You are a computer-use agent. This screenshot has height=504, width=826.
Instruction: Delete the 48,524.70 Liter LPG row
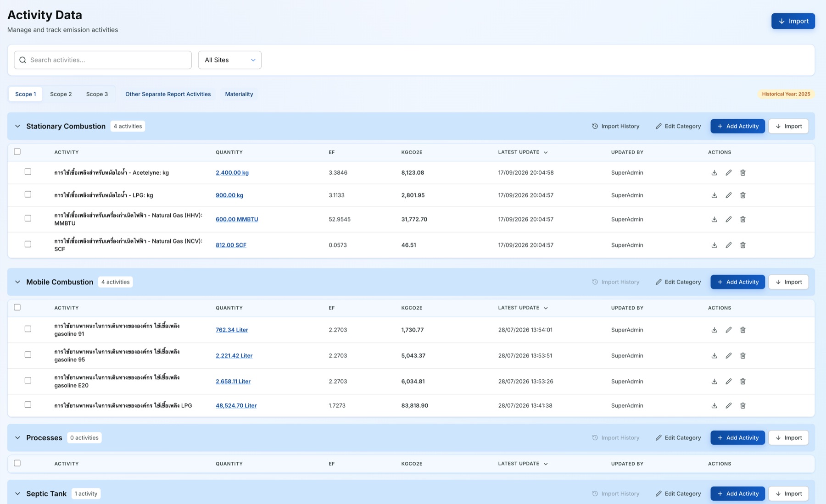(742, 405)
